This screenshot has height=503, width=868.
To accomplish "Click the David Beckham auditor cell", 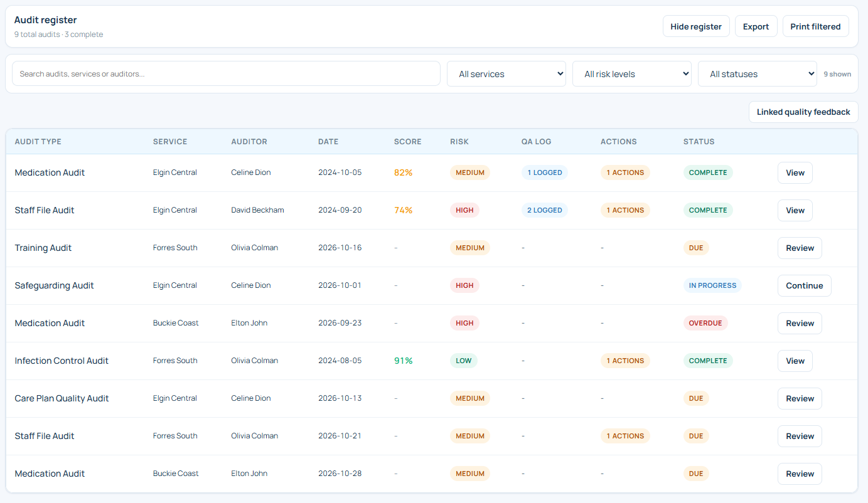I will [257, 210].
